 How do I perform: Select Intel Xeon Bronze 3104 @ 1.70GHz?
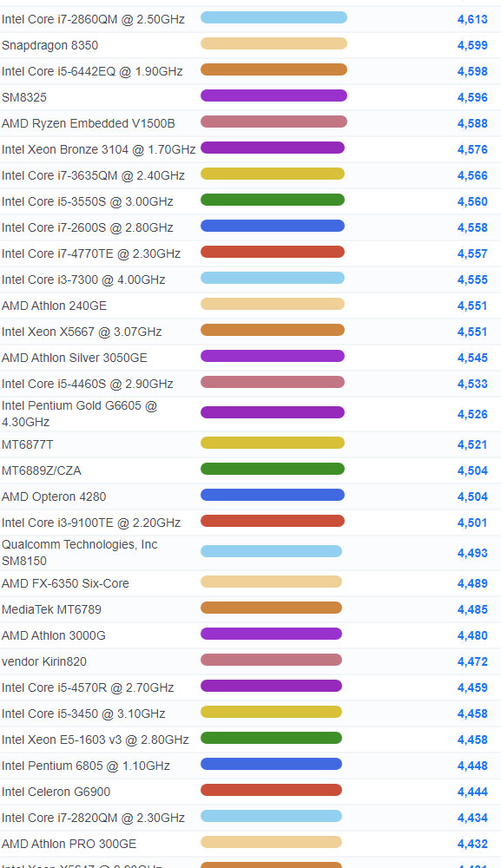98,149
